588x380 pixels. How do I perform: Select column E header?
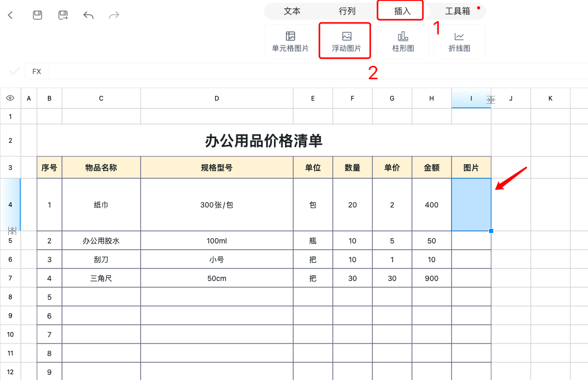pos(313,99)
